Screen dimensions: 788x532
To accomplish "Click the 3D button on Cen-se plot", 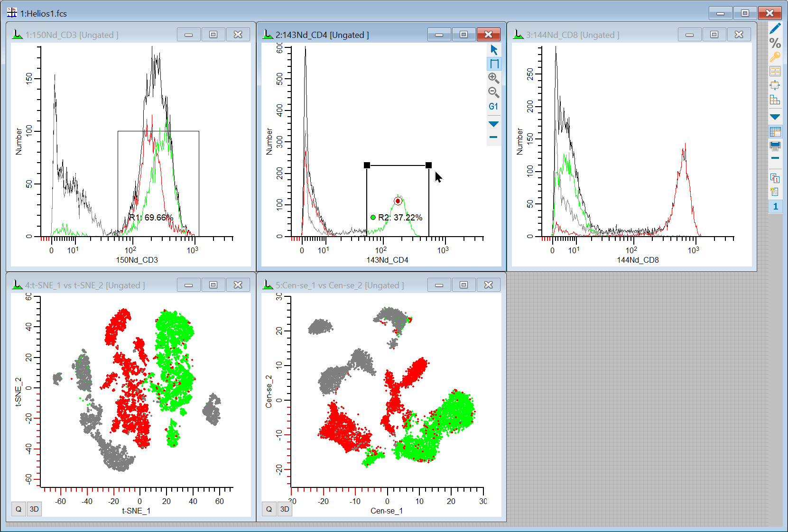I will click(285, 509).
